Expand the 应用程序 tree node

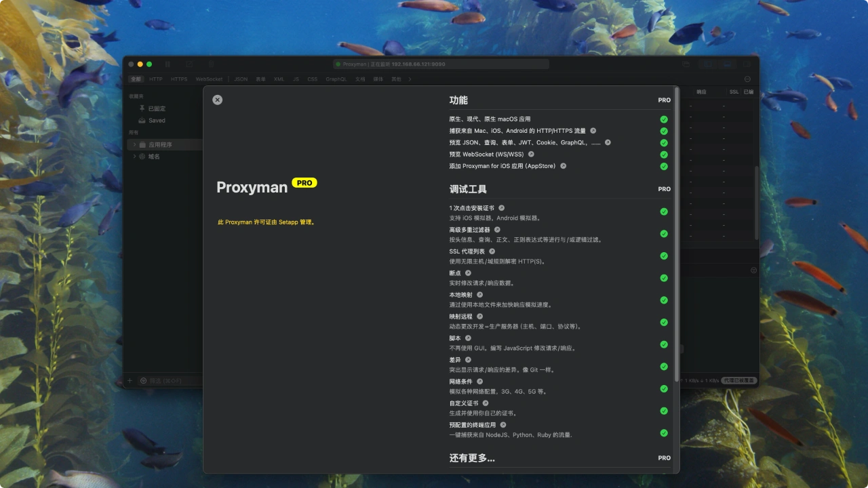tap(134, 144)
